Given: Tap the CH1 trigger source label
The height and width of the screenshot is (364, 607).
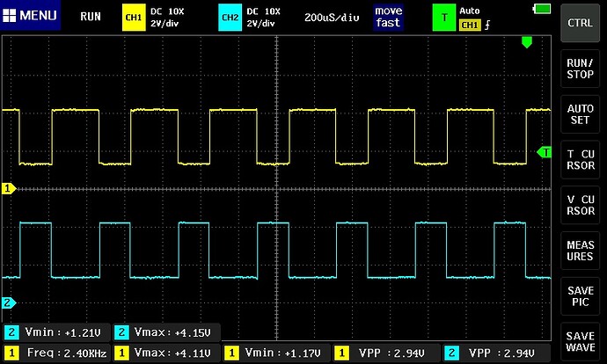Looking at the screenshot, I should coord(470,25).
